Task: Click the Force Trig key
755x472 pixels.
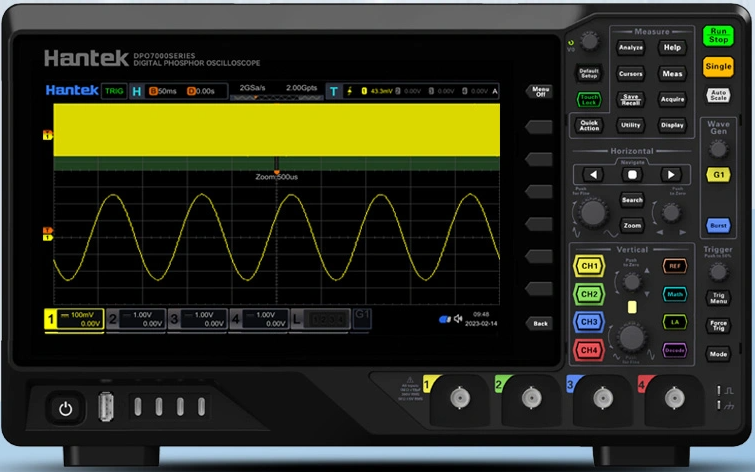Action: (x=718, y=326)
